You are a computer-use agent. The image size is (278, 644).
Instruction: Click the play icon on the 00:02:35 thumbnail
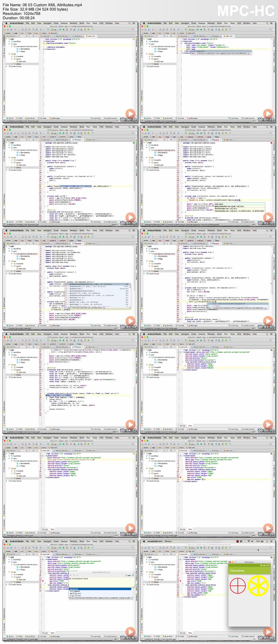pyautogui.click(x=268, y=217)
